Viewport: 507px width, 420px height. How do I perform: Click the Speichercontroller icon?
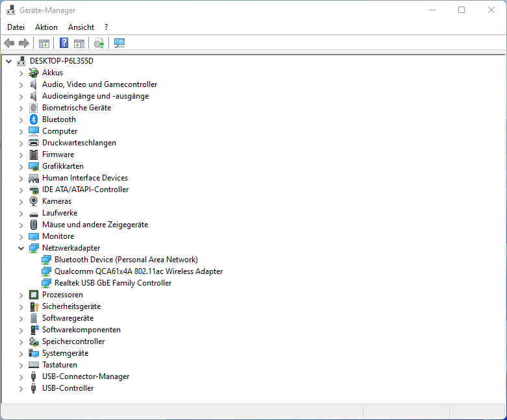pos(34,341)
